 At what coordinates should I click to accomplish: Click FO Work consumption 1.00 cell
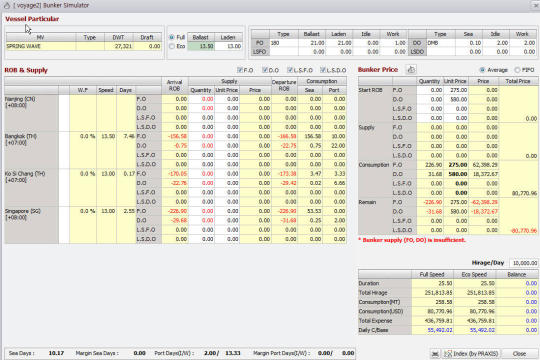click(x=393, y=43)
